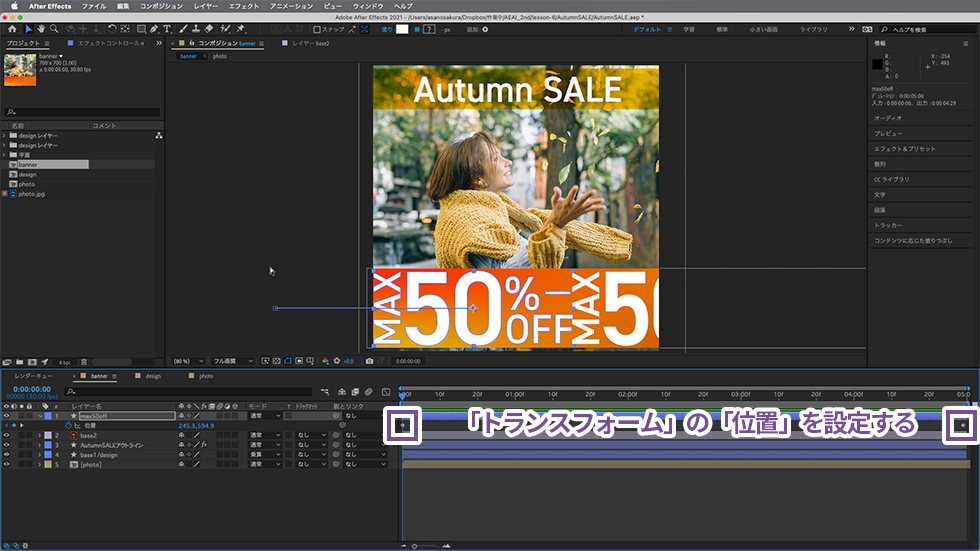980x551 pixels.
Task: Open parent link dropdown for base2 layer
Action: pos(366,435)
